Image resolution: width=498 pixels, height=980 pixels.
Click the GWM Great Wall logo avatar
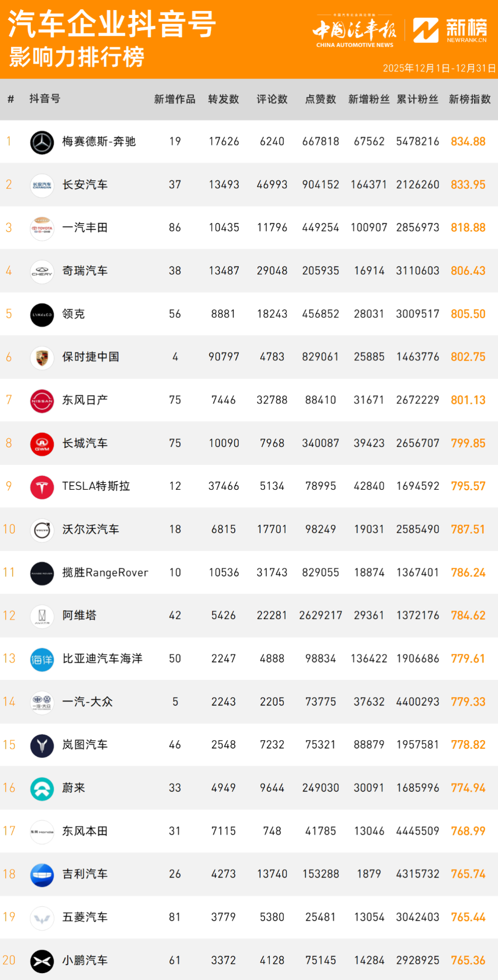[x=42, y=444]
